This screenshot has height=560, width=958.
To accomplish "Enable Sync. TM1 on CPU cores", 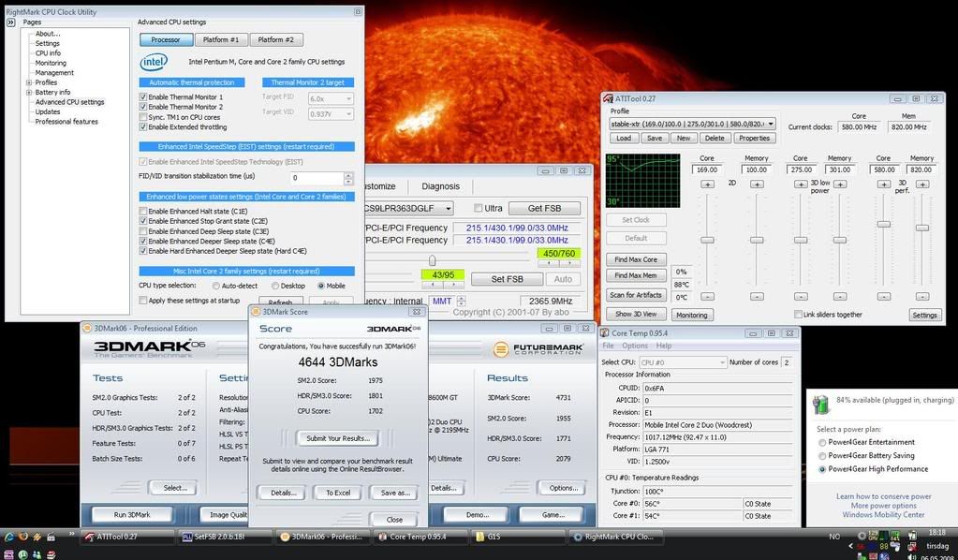I will [143, 117].
